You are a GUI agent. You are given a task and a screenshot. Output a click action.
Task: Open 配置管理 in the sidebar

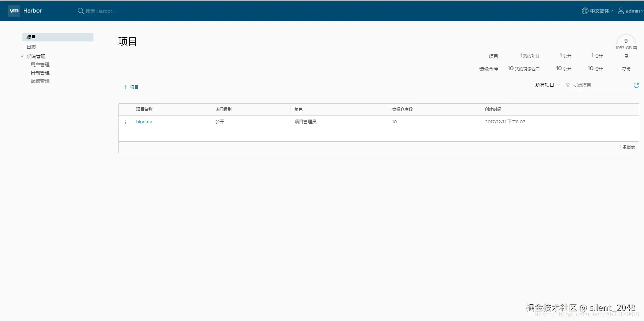click(40, 81)
